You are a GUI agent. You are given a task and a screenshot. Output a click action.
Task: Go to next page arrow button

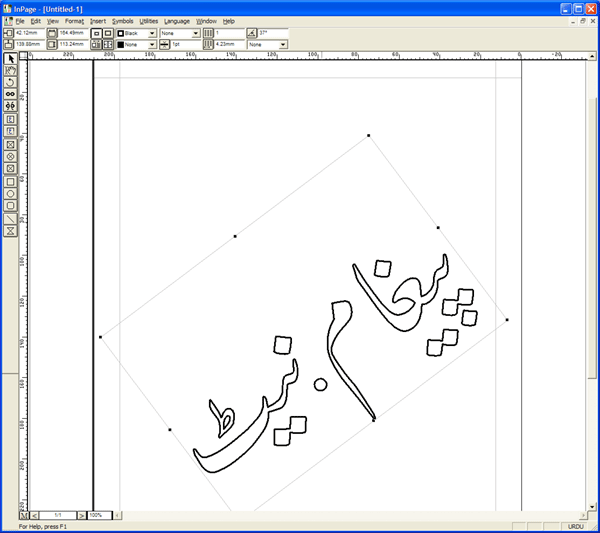click(x=81, y=515)
